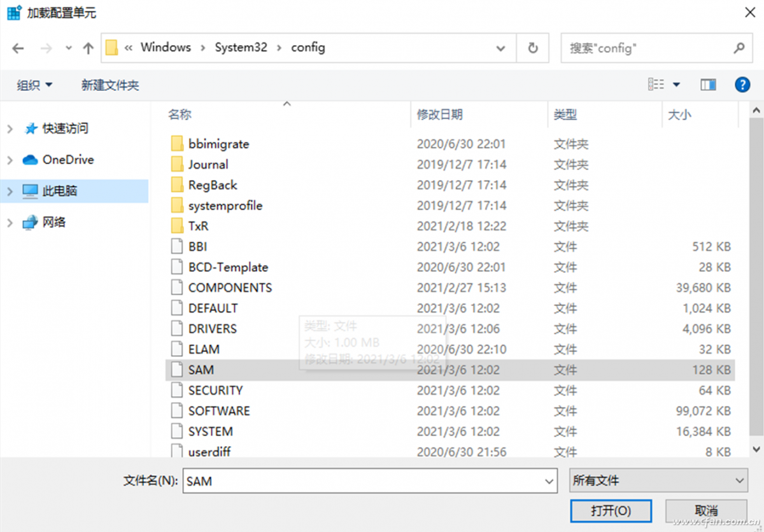Select the DEFAULT file icon
The image size is (764, 532).
[178, 308]
